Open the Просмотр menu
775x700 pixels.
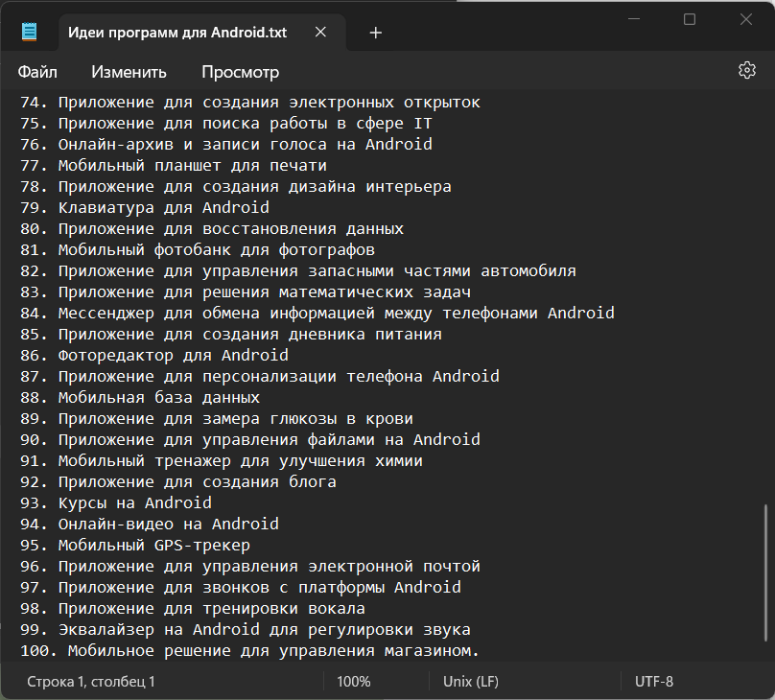240,72
